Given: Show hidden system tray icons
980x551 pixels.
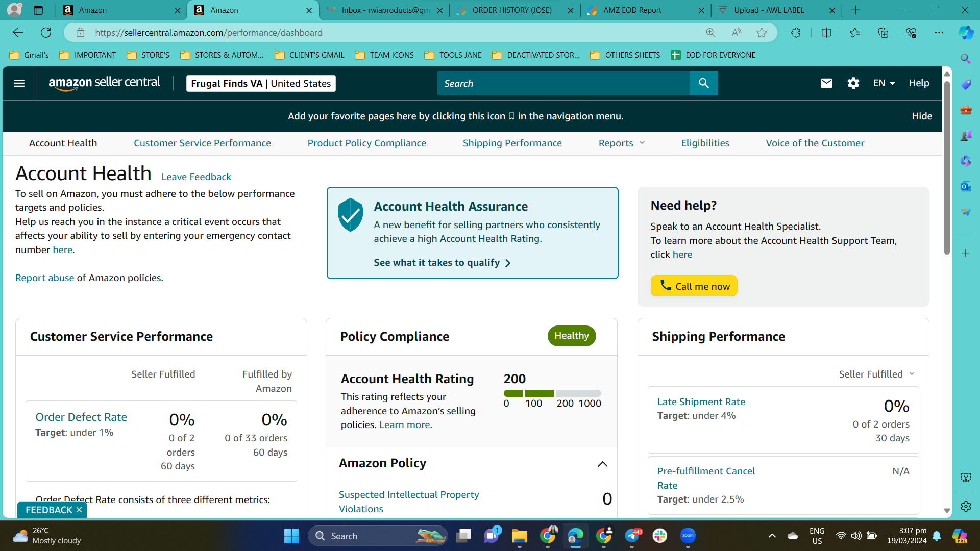Looking at the screenshot, I should [x=772, y=536].
